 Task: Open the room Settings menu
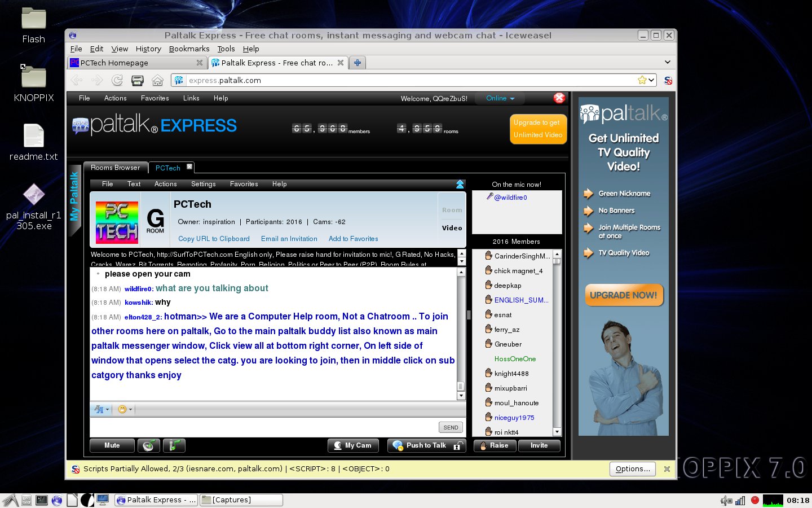click(203, 184)
